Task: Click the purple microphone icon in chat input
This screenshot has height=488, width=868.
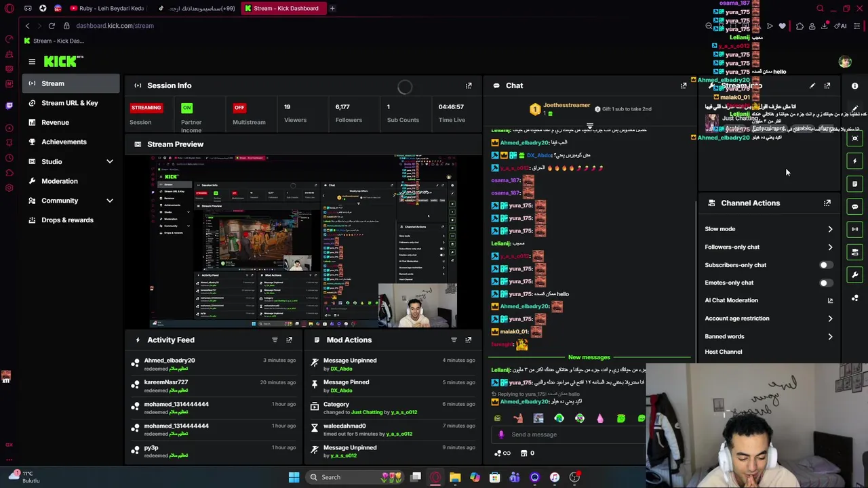Action: pyautogui.click(x=501, y=434)
